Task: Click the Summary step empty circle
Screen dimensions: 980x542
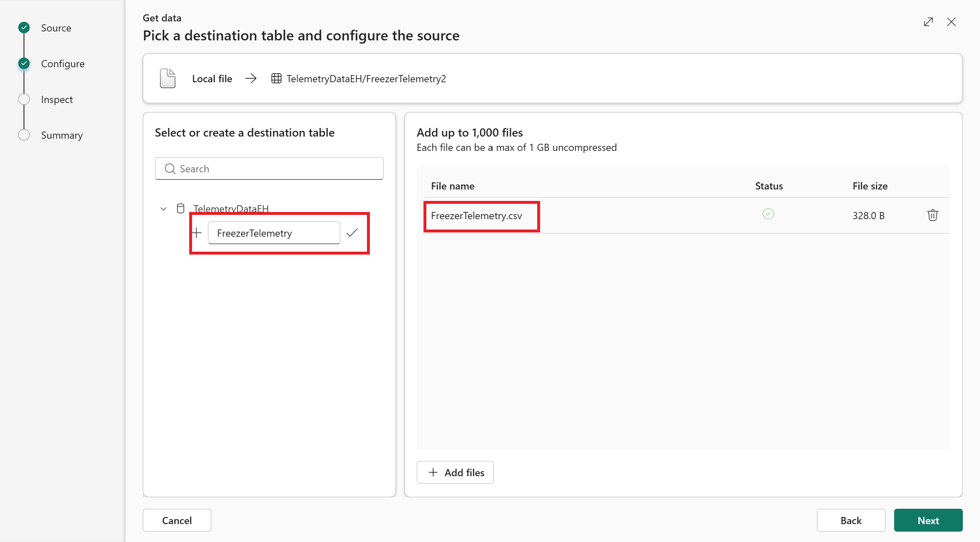Action: tap(24, 135)
